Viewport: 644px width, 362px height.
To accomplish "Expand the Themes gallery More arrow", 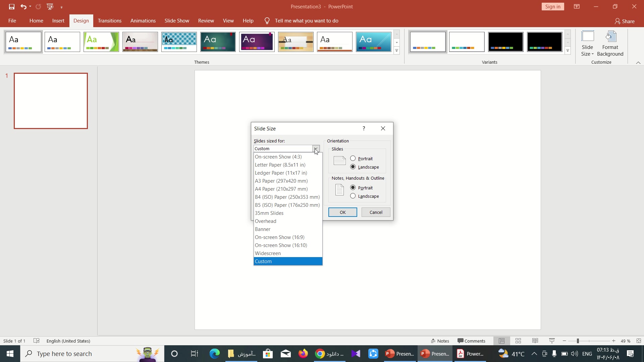I will [396, 51].
